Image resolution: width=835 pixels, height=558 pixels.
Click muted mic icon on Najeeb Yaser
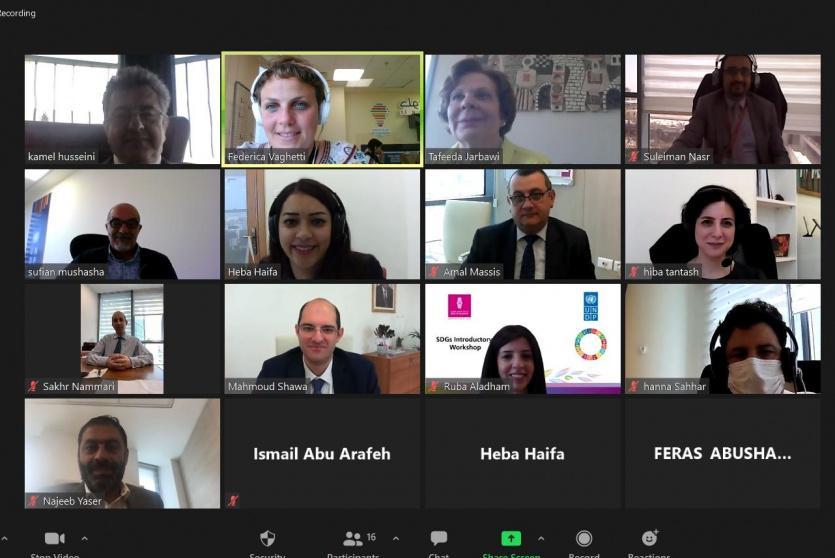[33, 500]
